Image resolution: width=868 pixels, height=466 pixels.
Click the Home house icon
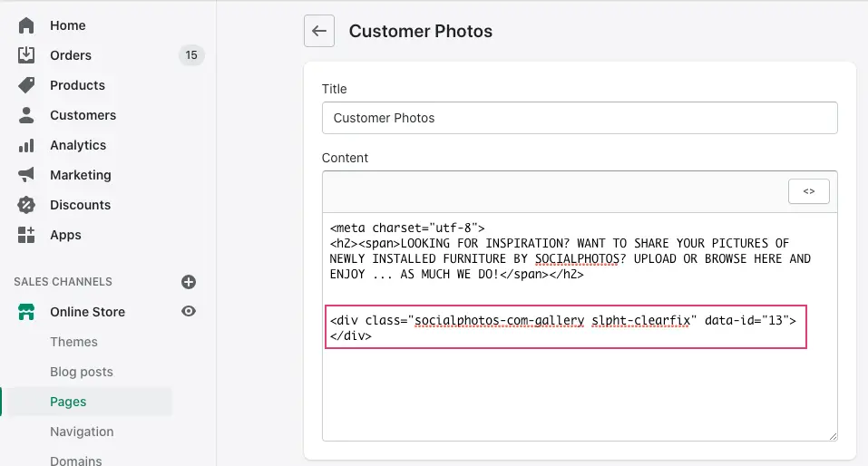point(26,25)
